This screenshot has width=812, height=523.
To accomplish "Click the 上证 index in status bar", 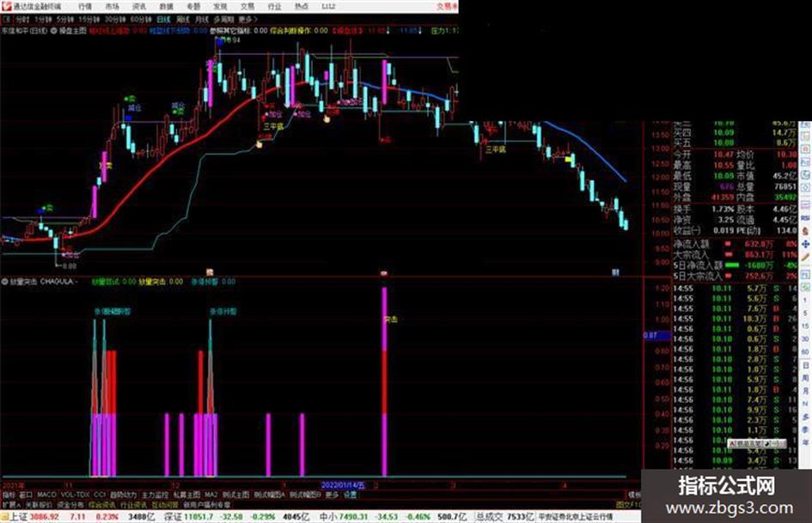I will [19, 517].
